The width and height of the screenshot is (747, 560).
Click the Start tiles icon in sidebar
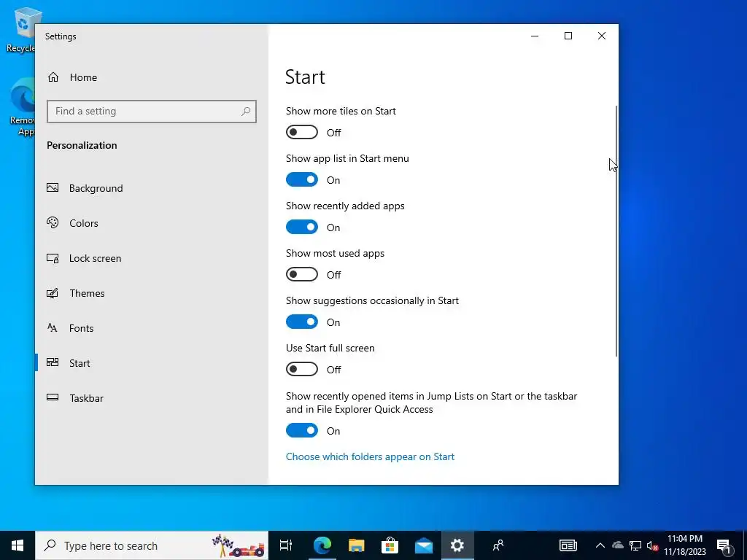(53, 362)
